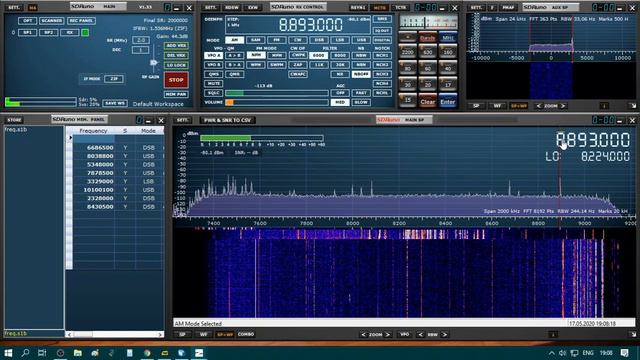Enable NCH2 notch filter
Screen dimensions: 640x360
coord(382,64)
